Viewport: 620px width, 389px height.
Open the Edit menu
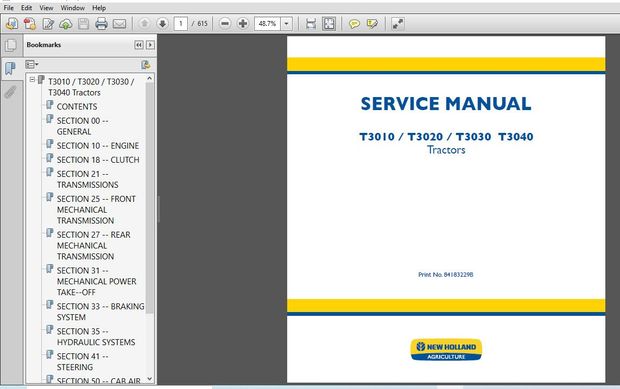click(26, 8)
